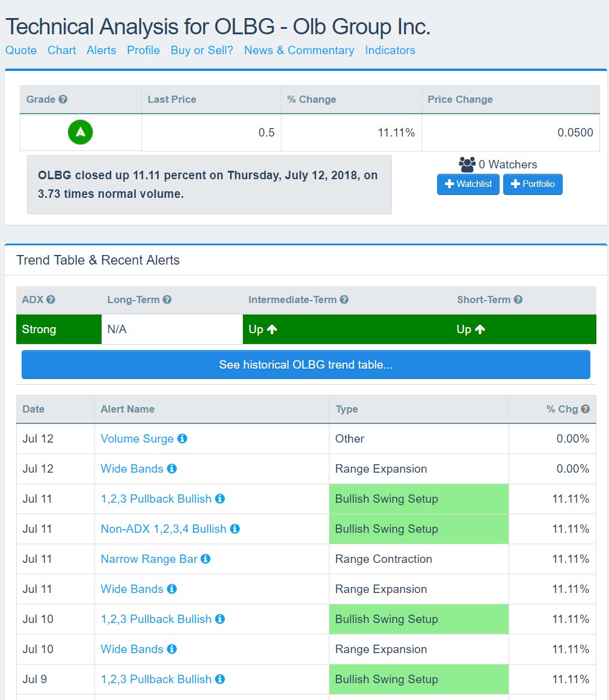Open info icon beside Non-ADX 1,2,3,4 Bullish
Screen dimensions: 609x700
234,529
